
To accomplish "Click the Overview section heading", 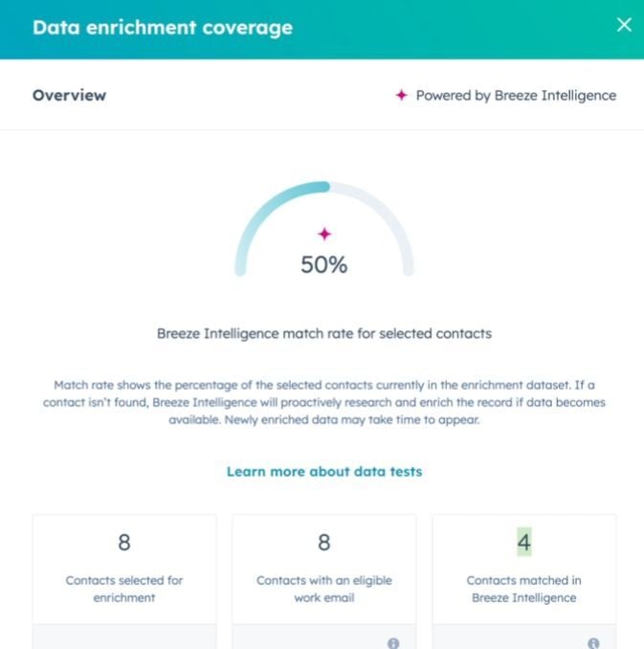I will click(x=70, y=96).
